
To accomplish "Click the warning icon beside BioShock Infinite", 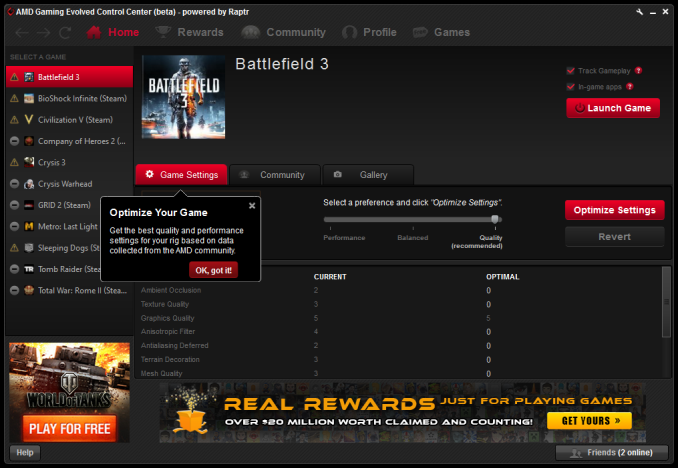I will (x=14, y=99).
